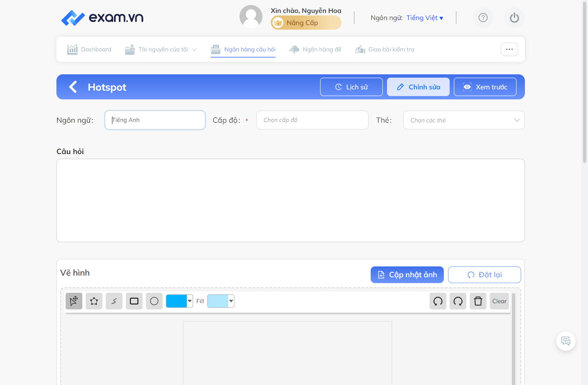Click the blue stroke color swatch
This screenshot has height=385, width=588.
(x=176, y=301)
